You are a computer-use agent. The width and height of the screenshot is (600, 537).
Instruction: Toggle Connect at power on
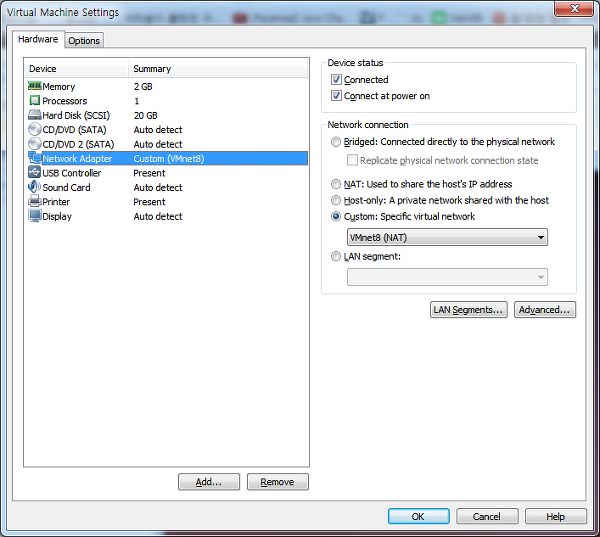(336, 95)
